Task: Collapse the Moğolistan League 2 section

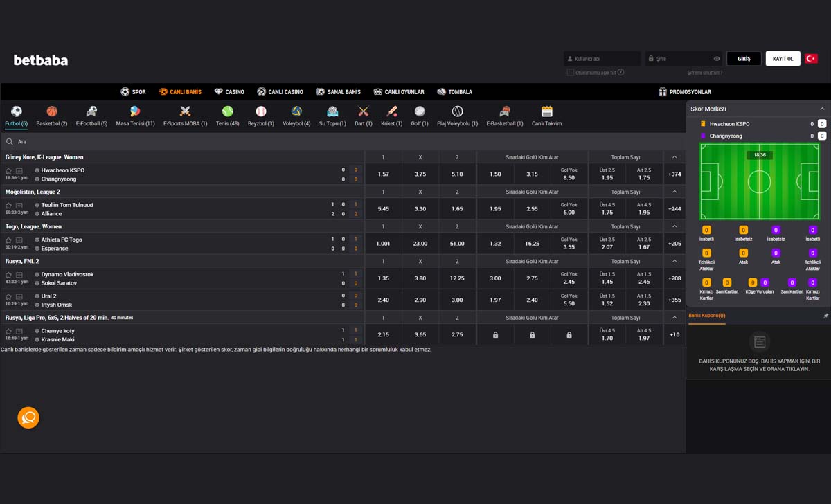Action: click(674, 192)
